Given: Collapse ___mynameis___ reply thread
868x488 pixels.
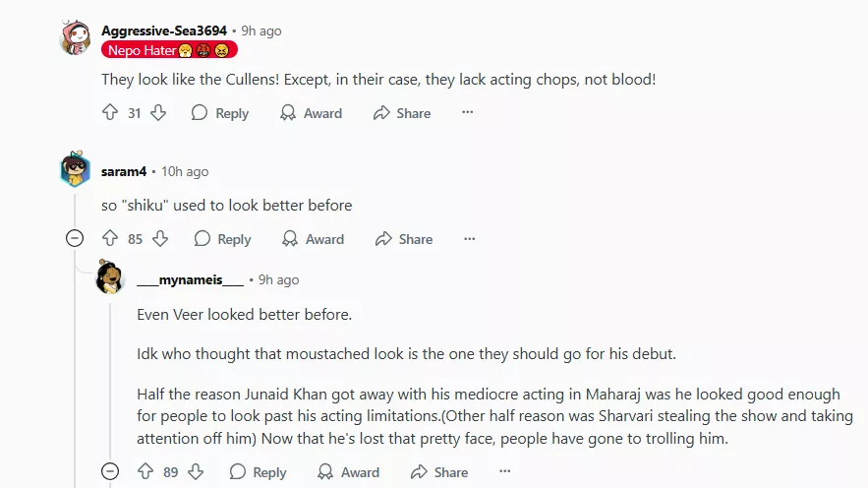Looking at the screenshot, I should pos(110,472).
